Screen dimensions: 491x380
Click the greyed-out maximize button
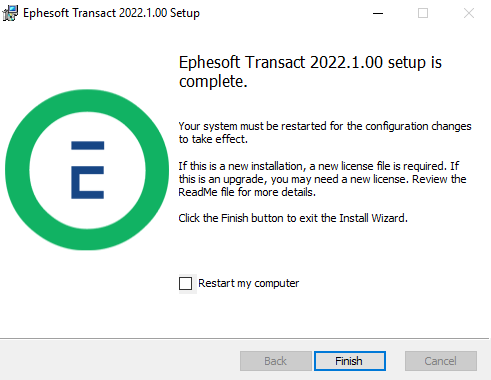pyautogui.click(x=423, y=13)
